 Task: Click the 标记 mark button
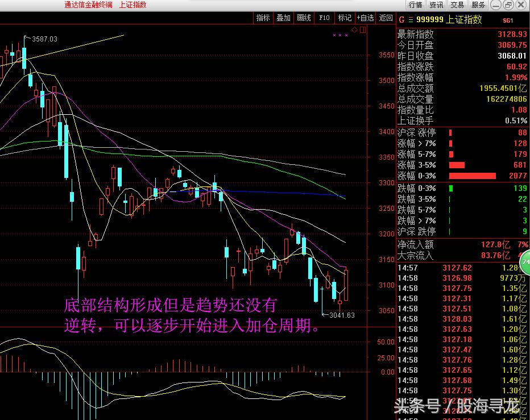pos(345,18)
